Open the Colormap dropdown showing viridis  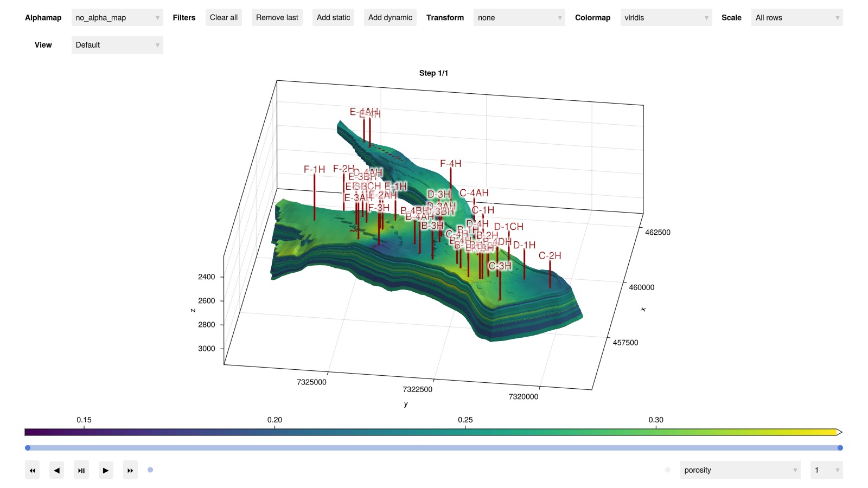click(x=666, y=18)
